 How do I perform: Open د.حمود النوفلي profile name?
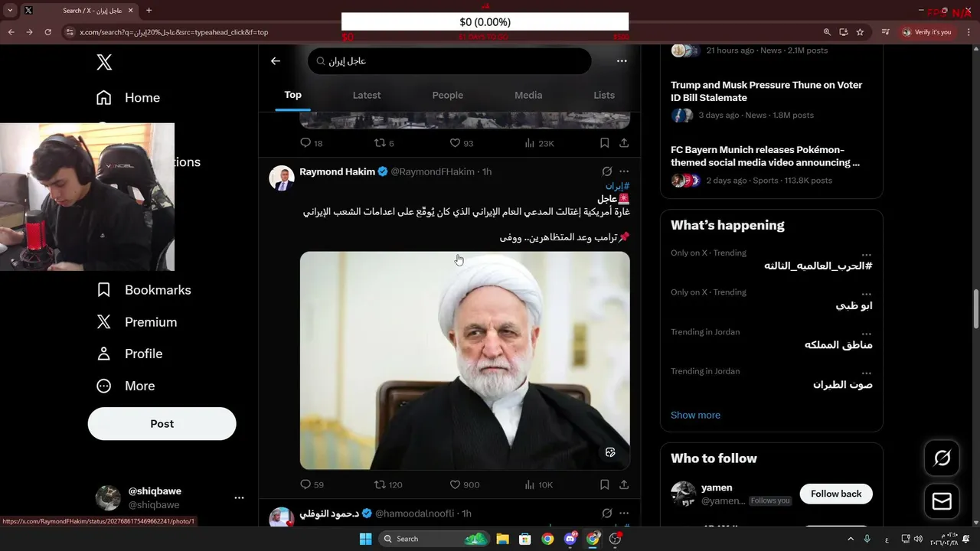pyautogui.click(x=329, y=514)
